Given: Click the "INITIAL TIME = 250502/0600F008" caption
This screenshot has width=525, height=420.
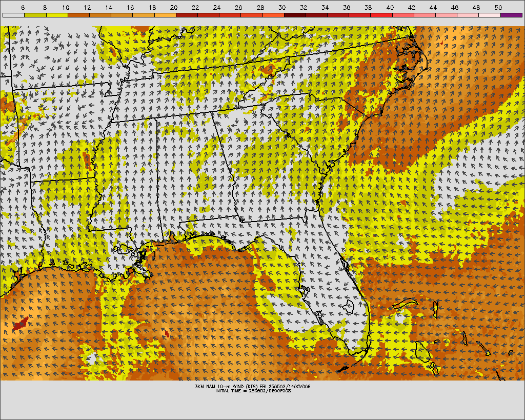Looking at the screenshot, I should 253,391.
